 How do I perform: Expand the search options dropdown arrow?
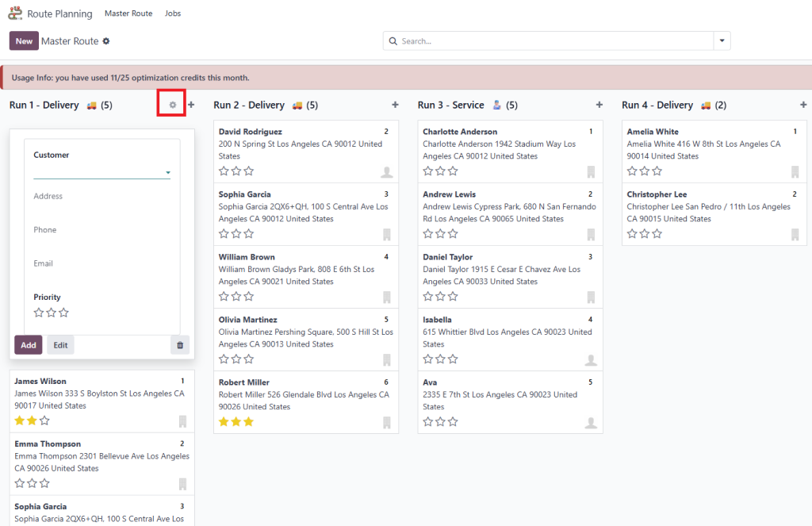pos(722,40)
